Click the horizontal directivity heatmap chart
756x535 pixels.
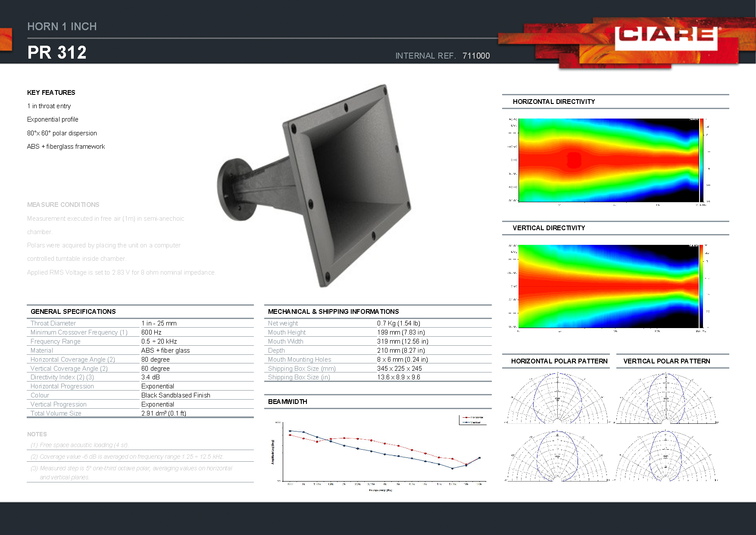tap(608, 160)
